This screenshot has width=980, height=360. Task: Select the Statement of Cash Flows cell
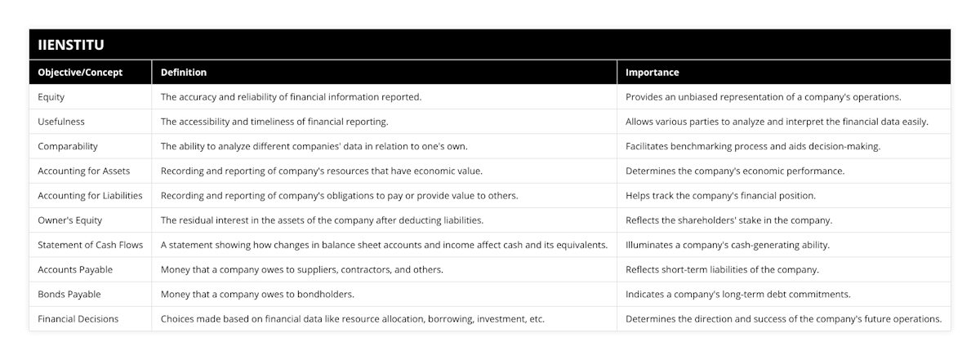(88, 245)
